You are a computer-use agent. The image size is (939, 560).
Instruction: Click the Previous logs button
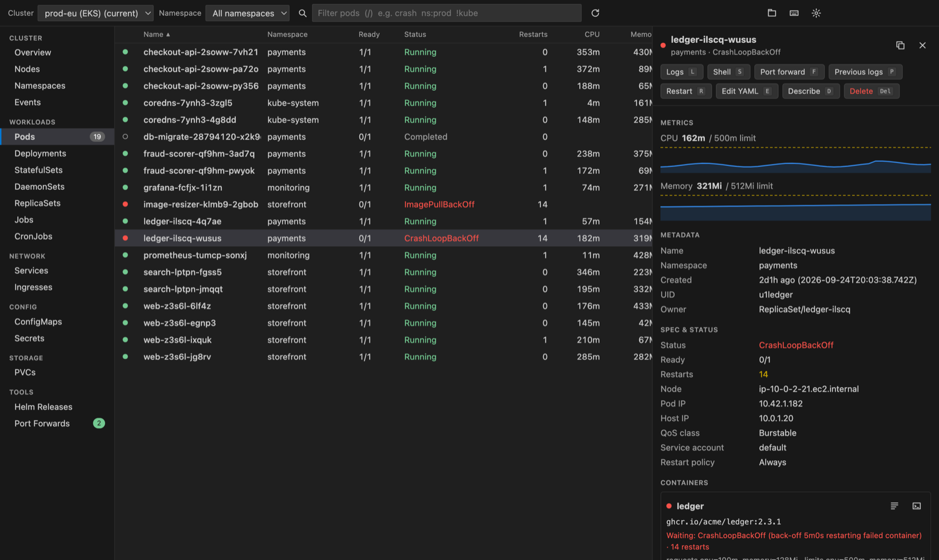(x=866, y=72)
